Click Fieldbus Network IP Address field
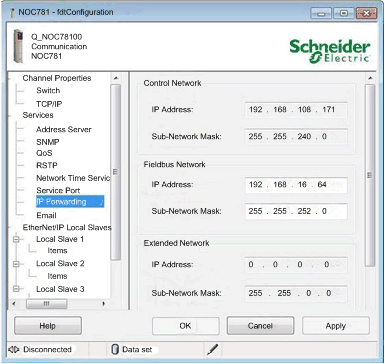The width and height of the screenshot is (385, 364). (296, 185)
